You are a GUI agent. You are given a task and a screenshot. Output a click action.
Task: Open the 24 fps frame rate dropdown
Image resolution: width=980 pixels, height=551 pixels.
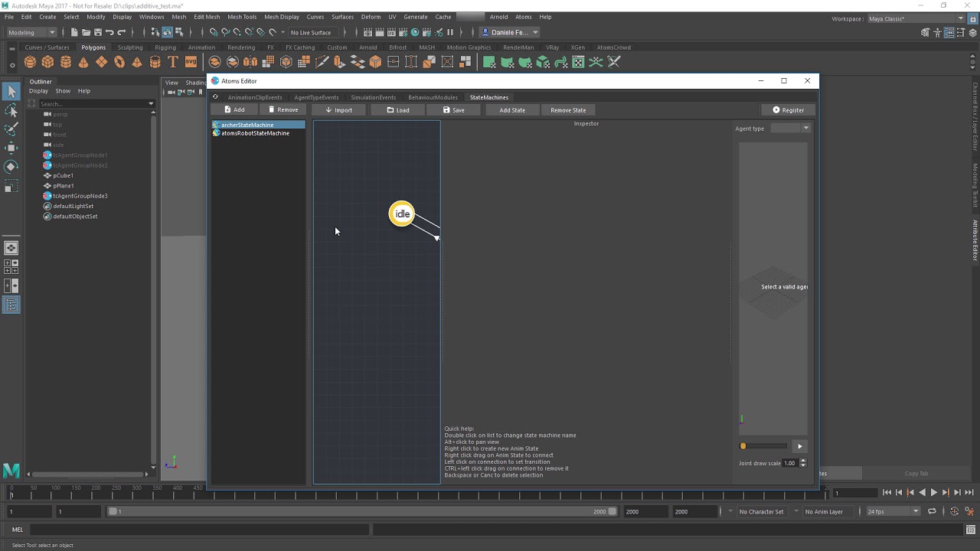[x=893, y=511]
